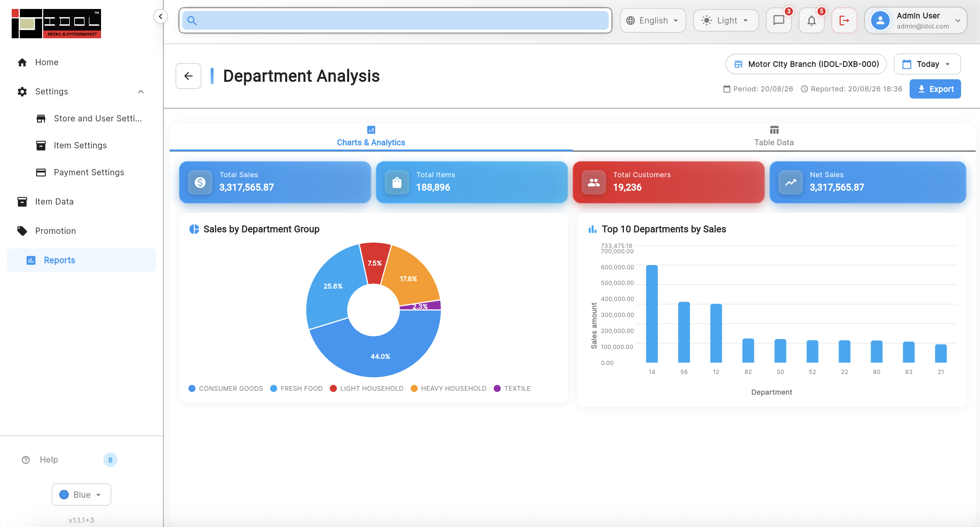Toggle the HEAVY HOUSEHOLD legend entry
Screen dimensions: 980x527
(449, 388)
